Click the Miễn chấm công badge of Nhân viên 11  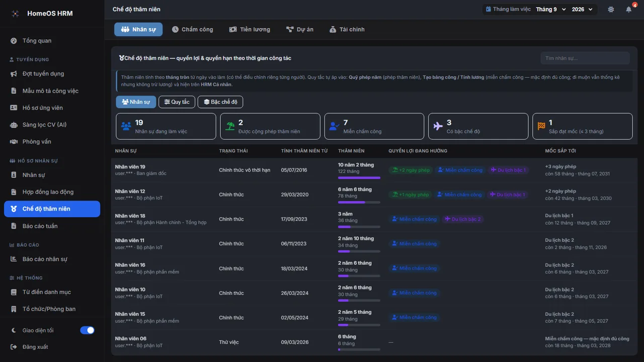coord(414,244)
